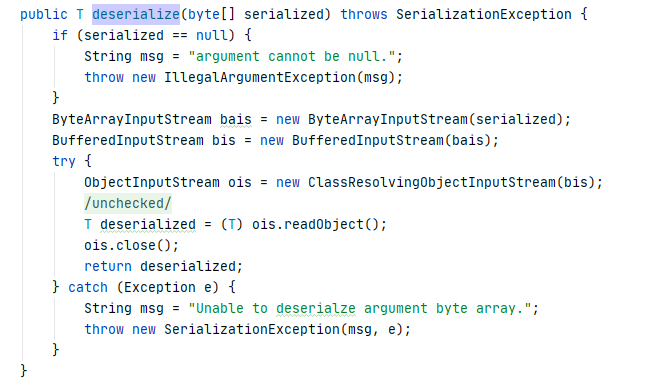Click SerializationException in the throws clause
648x385 pixels.
click(484, 14)
